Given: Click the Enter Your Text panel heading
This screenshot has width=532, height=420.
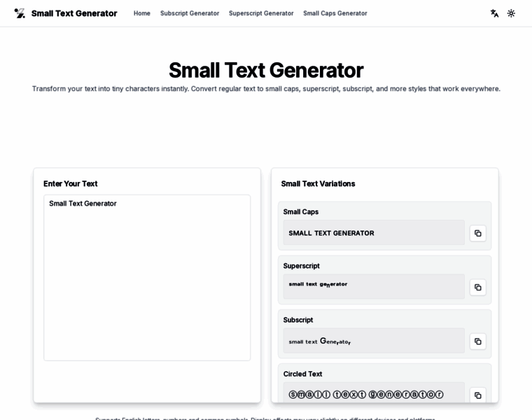Looking at the screenshot, I should pyautogui.click(x=71, y=183).
